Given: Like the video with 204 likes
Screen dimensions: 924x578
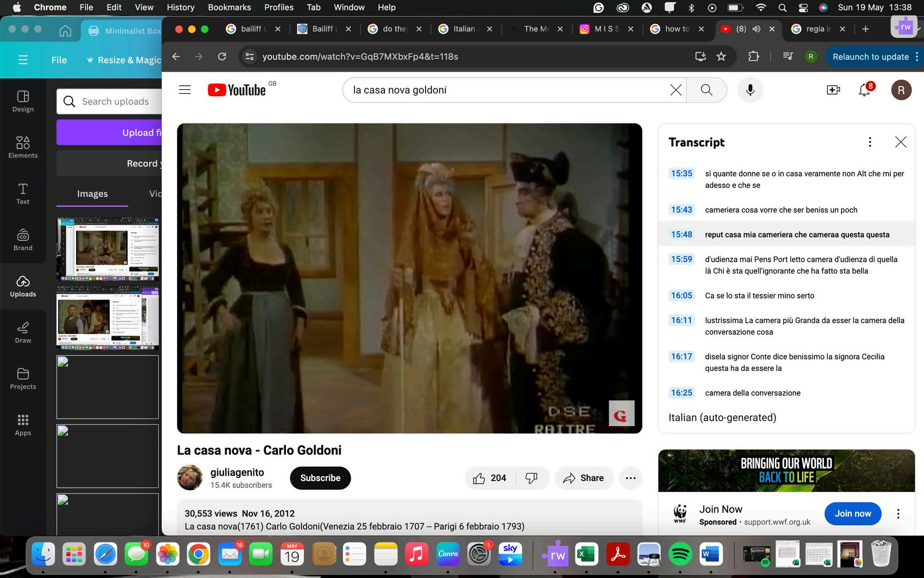Looking at the screenshot, I should tap(490, 478).
